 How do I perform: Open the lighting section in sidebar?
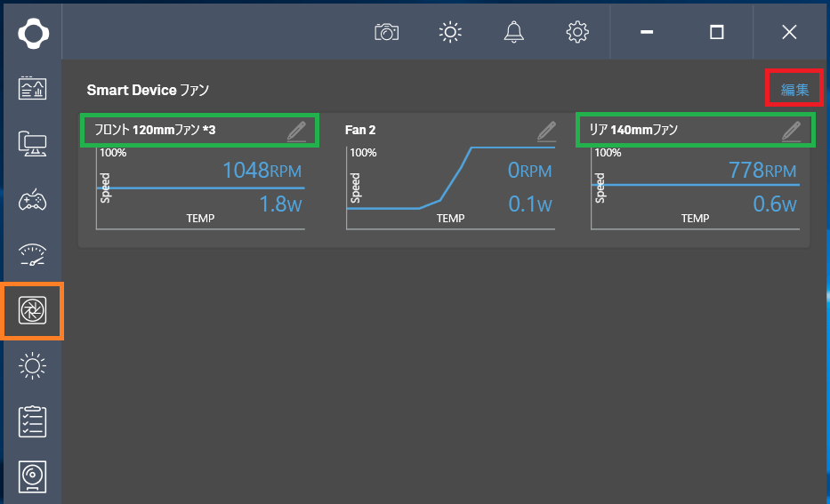click(33, 365)
